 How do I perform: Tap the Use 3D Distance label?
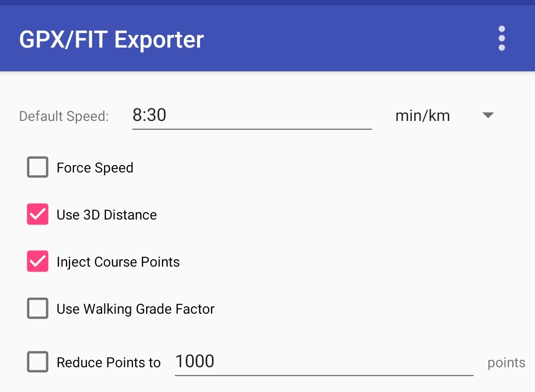[x=107, y=215]
